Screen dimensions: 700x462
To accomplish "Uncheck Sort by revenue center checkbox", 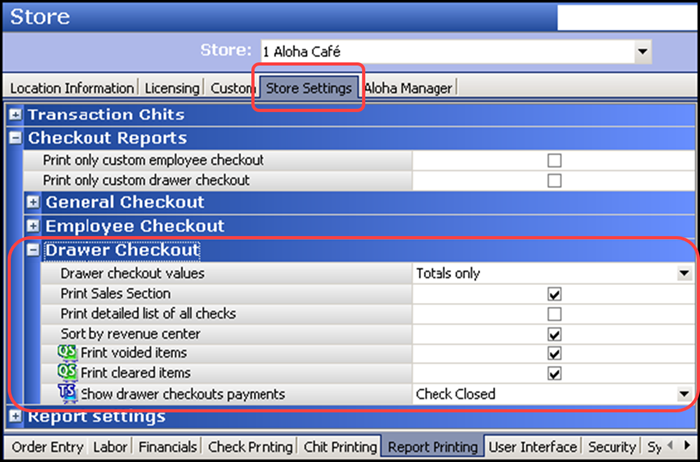I will [554, 334].
